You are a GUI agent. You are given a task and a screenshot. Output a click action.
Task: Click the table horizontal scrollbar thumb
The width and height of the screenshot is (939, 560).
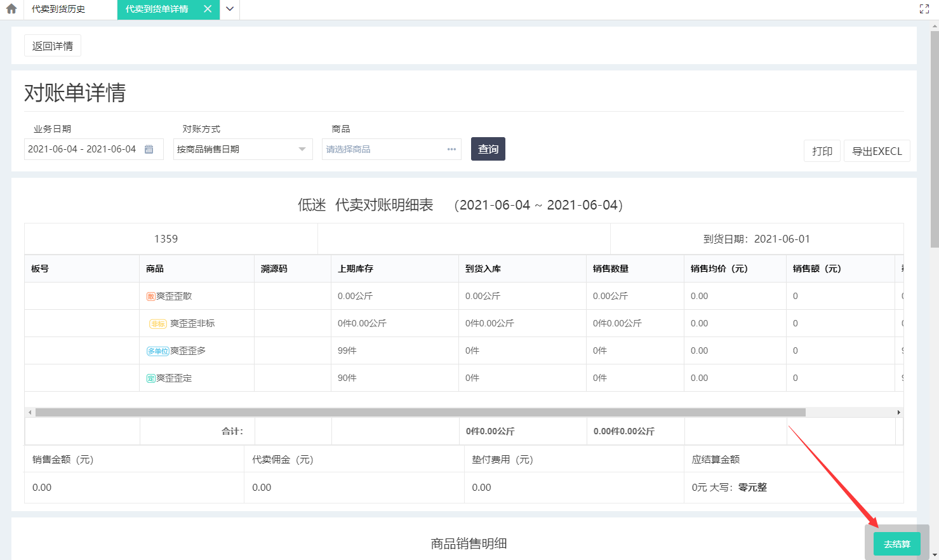tap(420, 412)
